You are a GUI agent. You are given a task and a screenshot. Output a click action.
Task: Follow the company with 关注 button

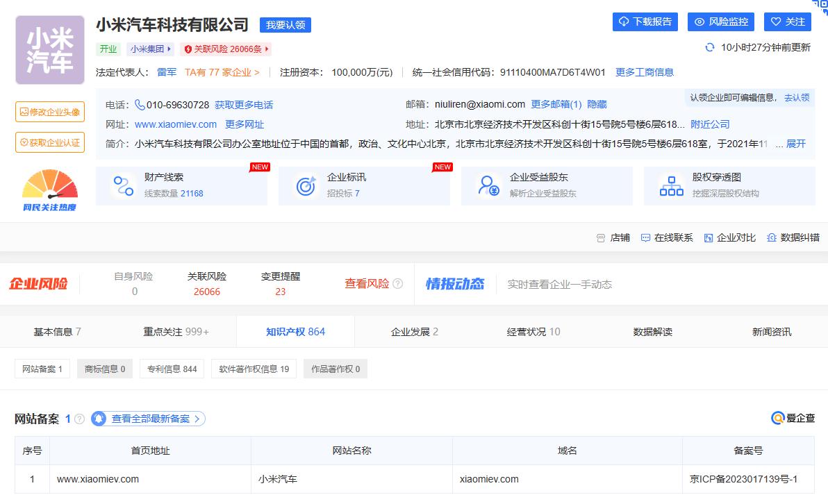787,22
